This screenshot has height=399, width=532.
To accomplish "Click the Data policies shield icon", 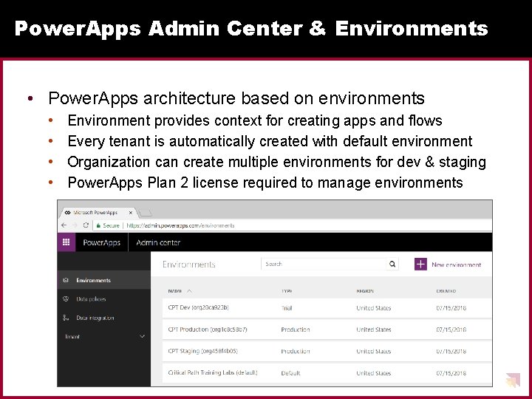I will [66, 299].
